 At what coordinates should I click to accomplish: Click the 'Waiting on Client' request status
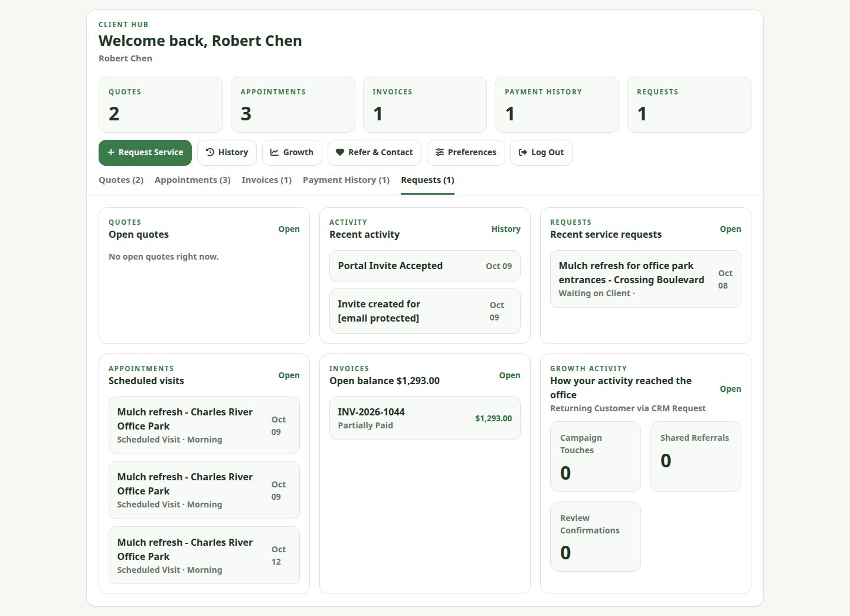[x=594, y=293]
